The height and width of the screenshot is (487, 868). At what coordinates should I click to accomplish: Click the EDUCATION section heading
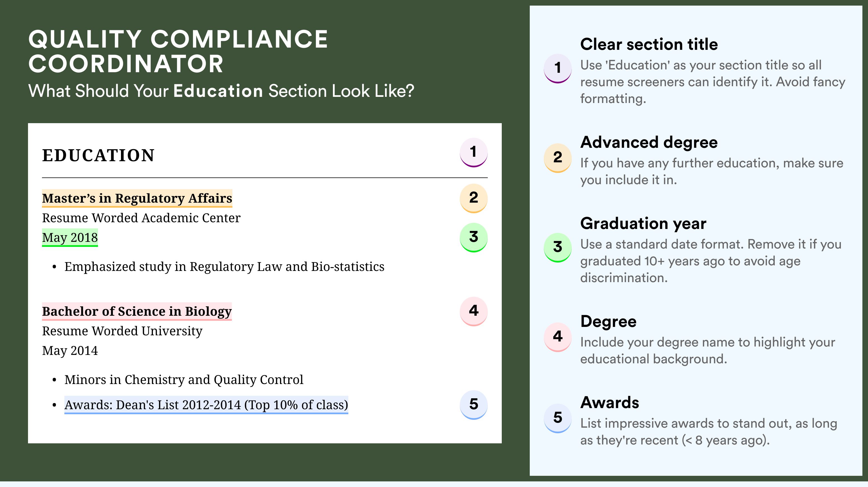[x=98, y=156]
